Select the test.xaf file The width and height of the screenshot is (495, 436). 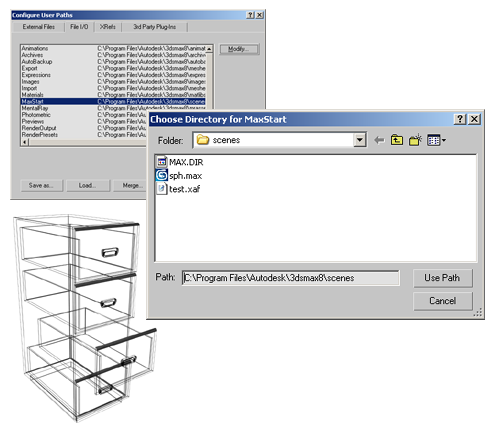pyautogui.click(x=178, y=189)
